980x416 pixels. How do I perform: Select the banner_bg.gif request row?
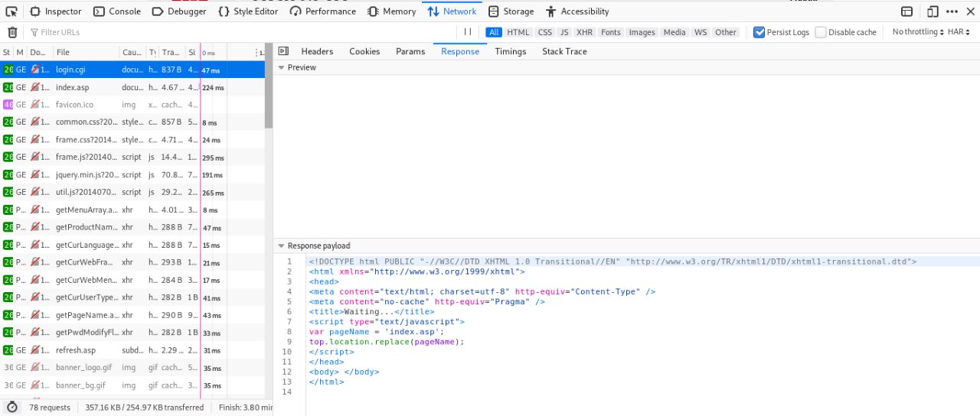pos(132,385)
